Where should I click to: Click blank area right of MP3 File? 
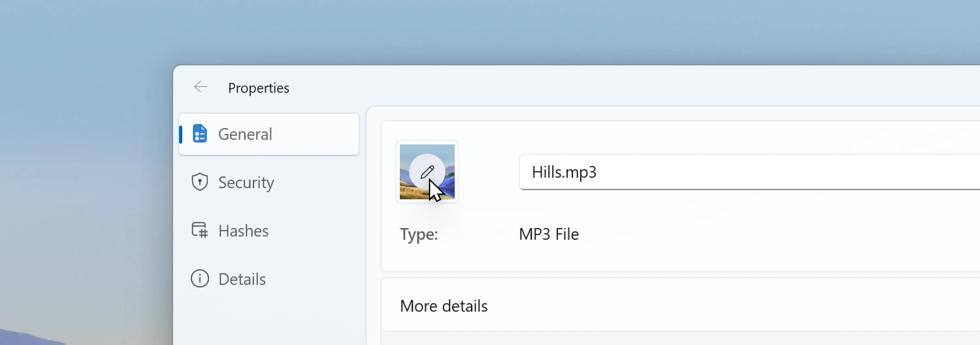coord(761,234)
